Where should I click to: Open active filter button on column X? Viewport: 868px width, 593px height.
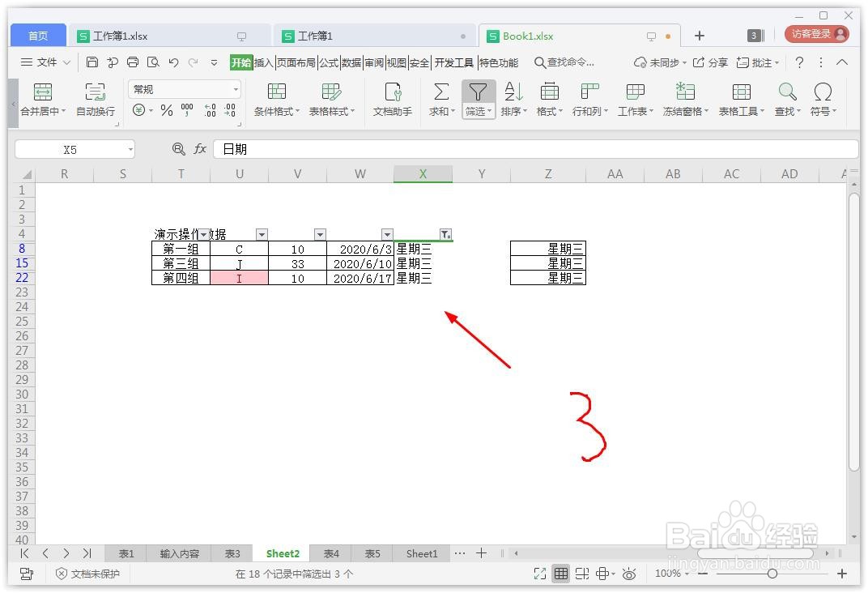[x=445, y=235]
